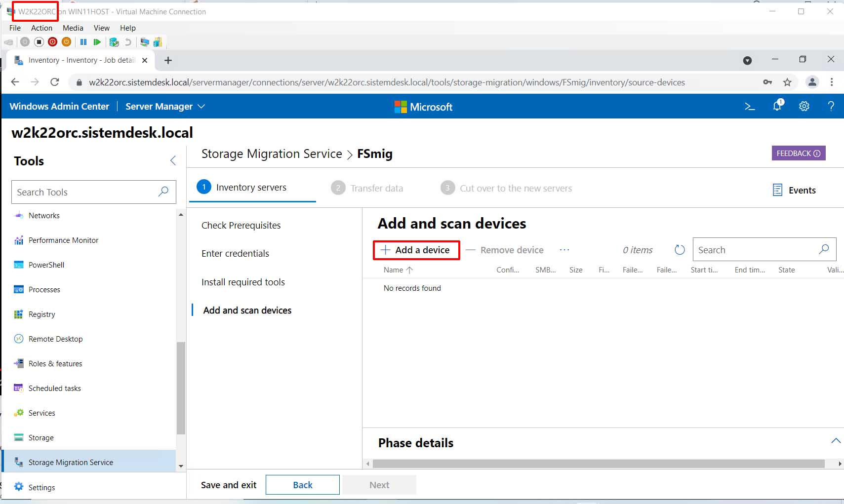Open the browser profile icon
Viewport: 844px width, 504px height.
point(812,82)
